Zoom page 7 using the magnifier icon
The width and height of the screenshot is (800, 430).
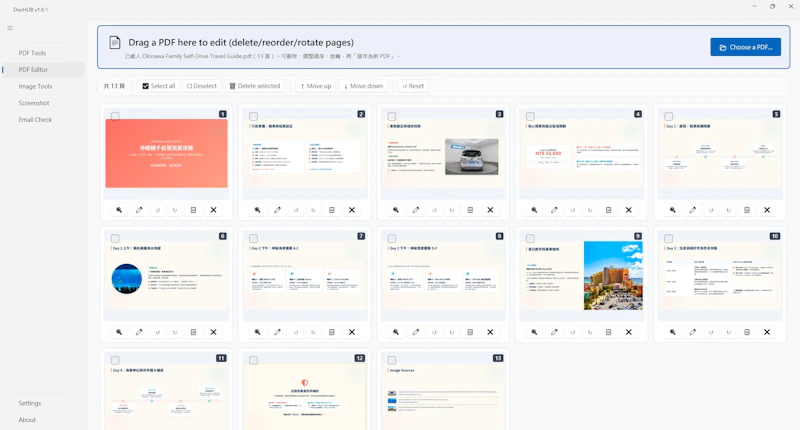[x=258, y=332]
